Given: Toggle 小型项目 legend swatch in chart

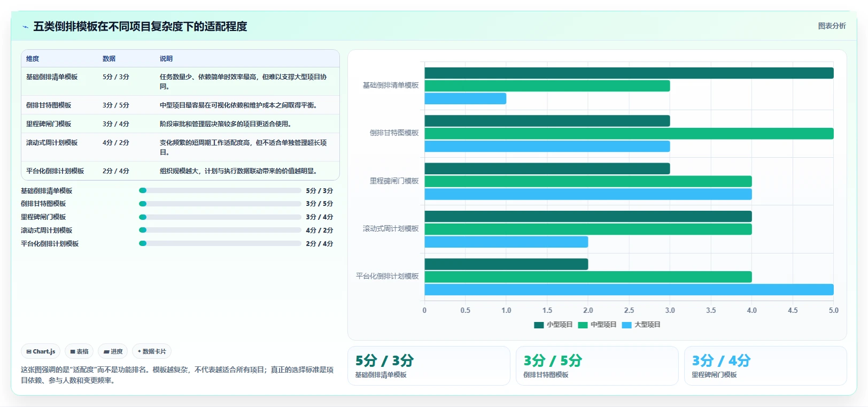Looking at the screenshot, I should (x=539, y=325).
